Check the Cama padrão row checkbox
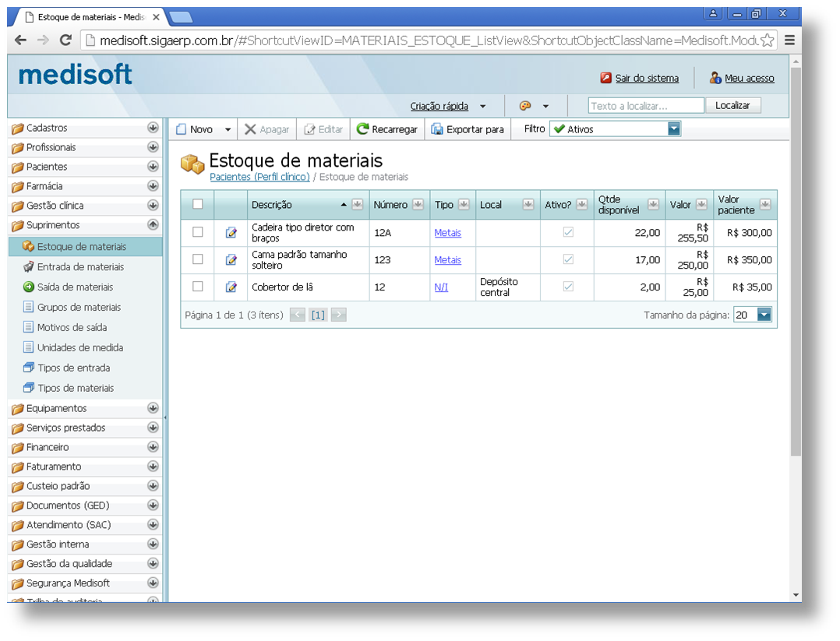 [198, 259]
